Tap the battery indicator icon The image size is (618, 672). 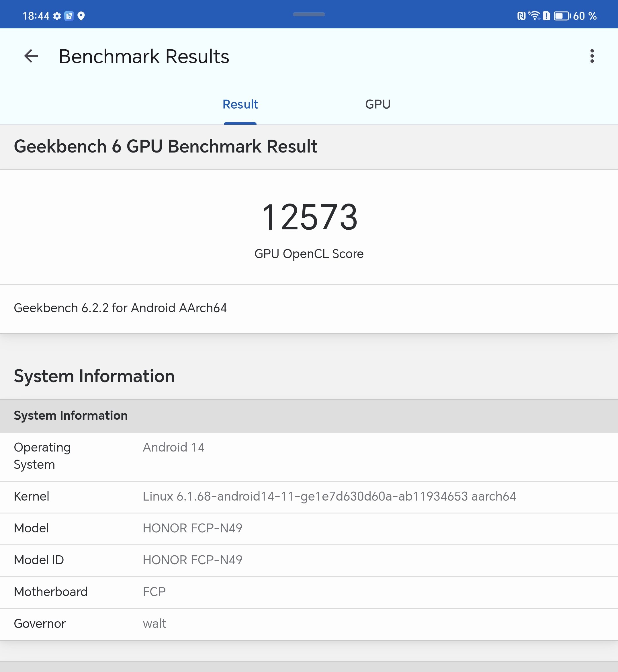pyautogui.click(x=562, y=16)
